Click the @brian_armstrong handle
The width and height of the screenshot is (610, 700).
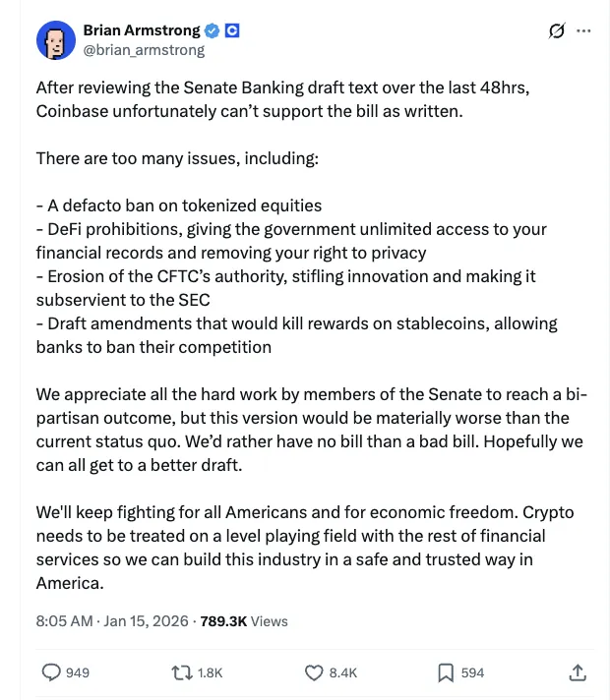point(144,50)
